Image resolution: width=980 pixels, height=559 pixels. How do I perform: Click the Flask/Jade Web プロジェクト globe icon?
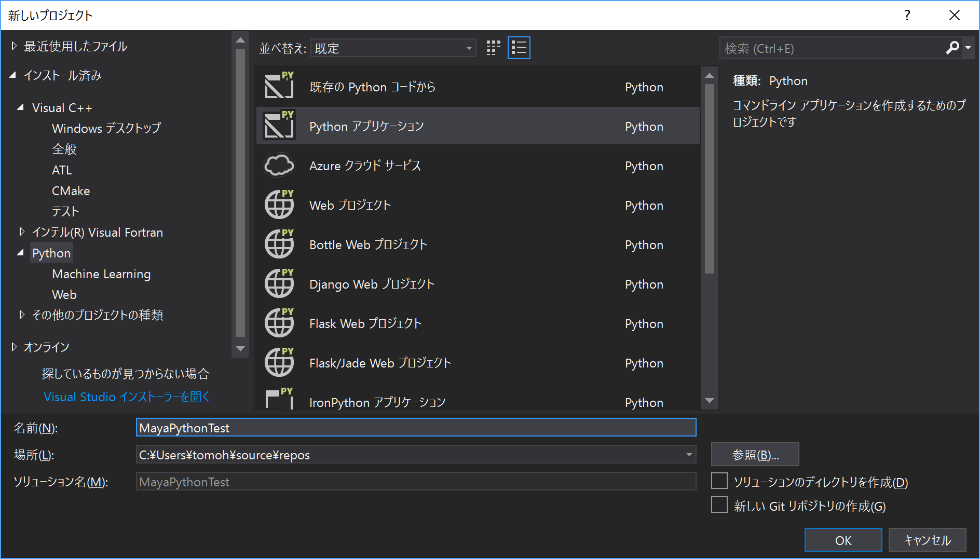(x=279, y=362)
